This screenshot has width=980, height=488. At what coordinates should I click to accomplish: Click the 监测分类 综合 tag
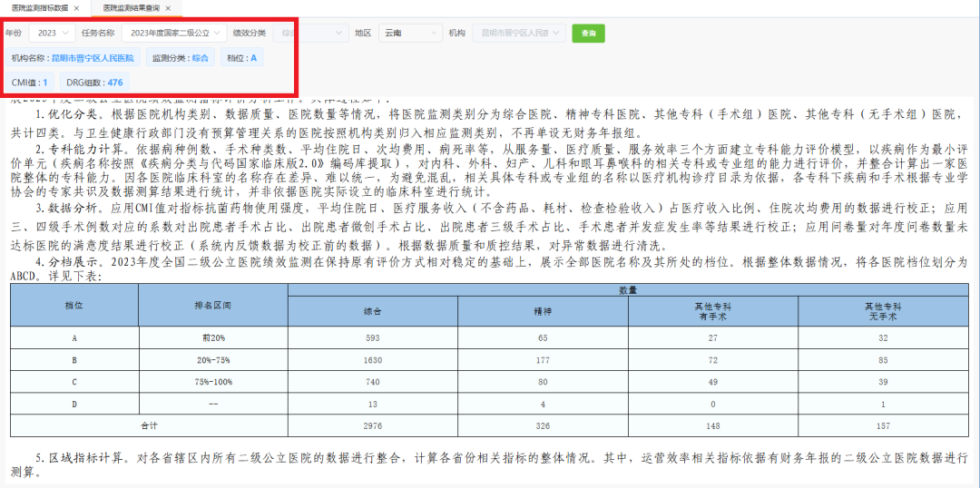click(180, 58)
